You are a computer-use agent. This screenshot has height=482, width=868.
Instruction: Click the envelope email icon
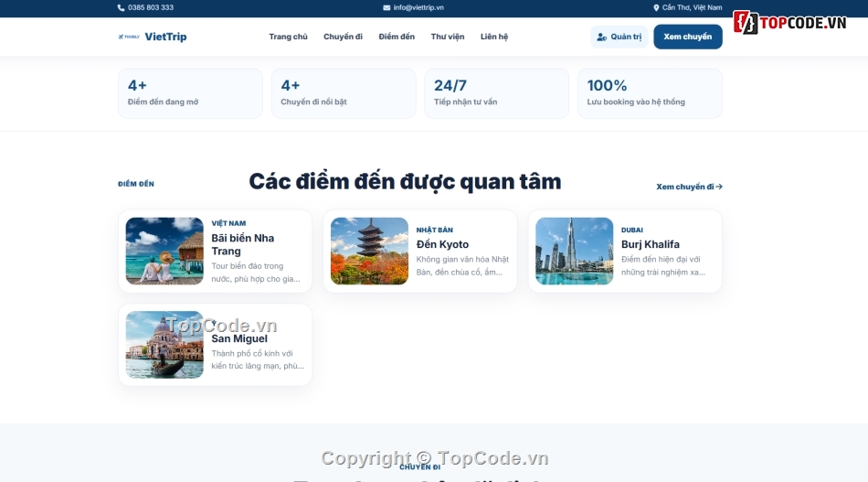click(386, 7)
